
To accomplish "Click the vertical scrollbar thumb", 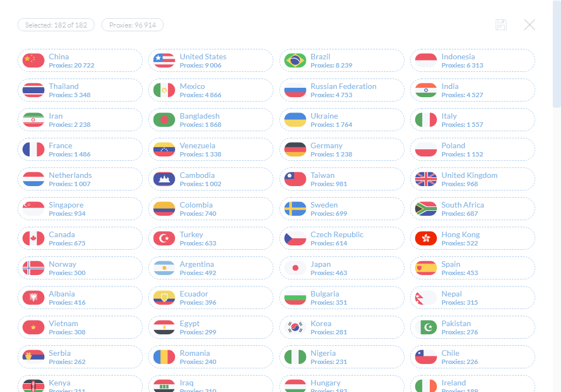I will coord(557,54).
